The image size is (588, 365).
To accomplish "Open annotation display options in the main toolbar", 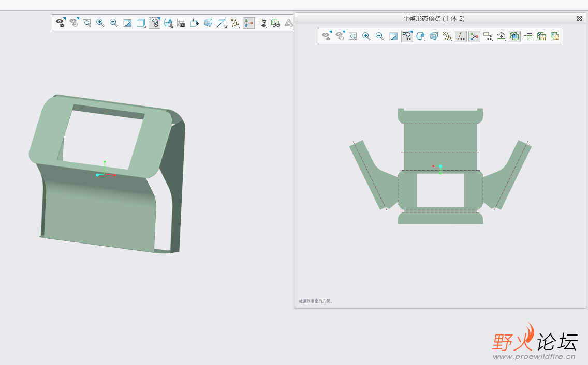I will [x=262, y=23].
